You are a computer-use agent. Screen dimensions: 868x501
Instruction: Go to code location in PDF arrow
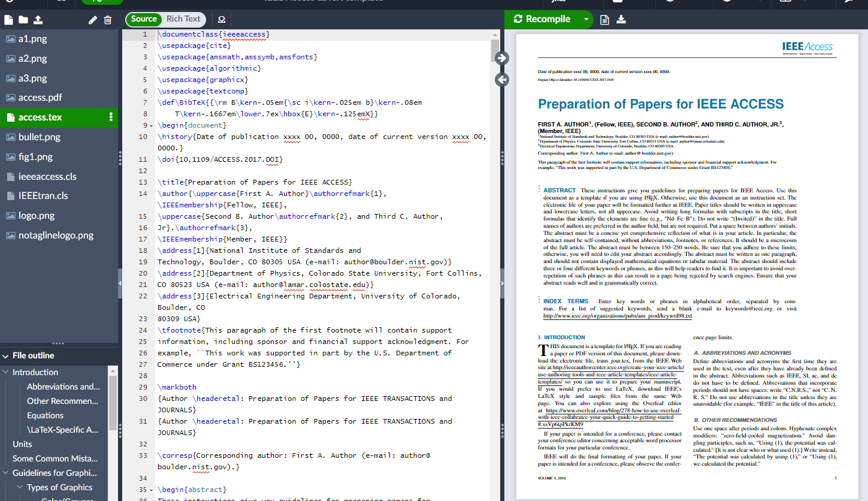tap(502, 58)
